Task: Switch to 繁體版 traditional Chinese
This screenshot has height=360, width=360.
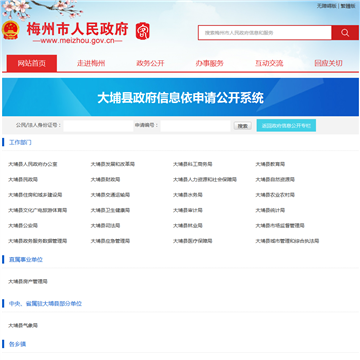Action: [348, 6]
